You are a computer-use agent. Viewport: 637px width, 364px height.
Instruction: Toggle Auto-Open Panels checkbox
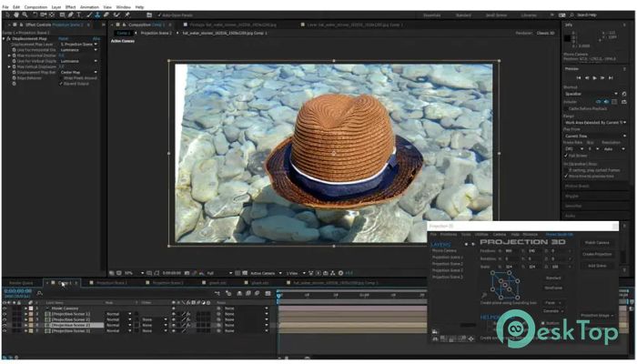[x=159, y=15]
